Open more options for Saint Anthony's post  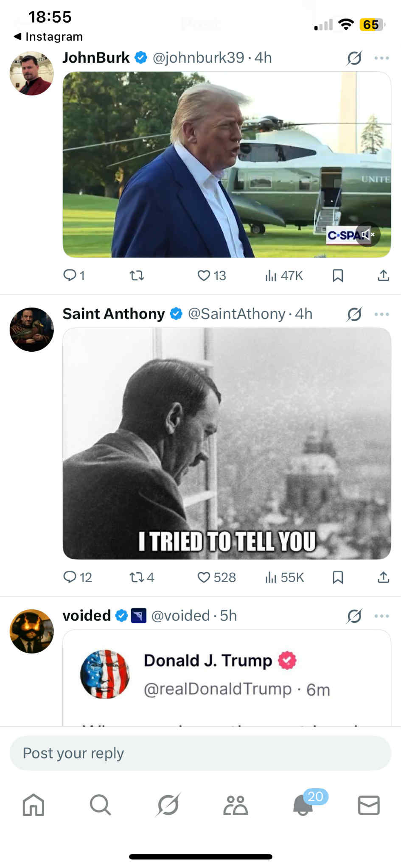(381, 314)
